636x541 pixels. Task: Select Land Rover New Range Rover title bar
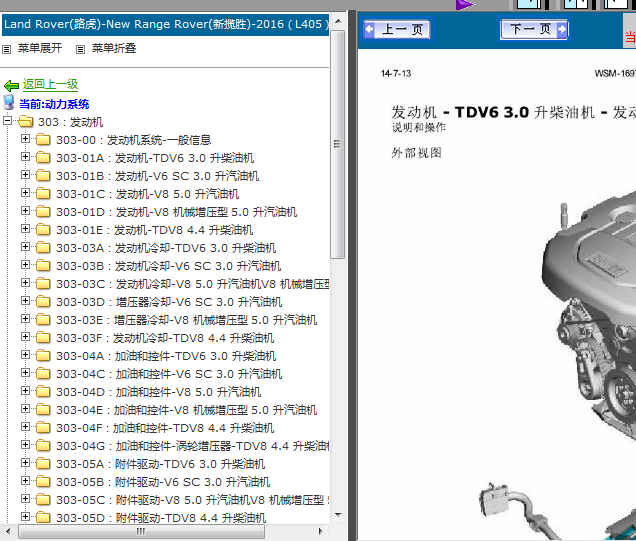click(x=165, y=24)
